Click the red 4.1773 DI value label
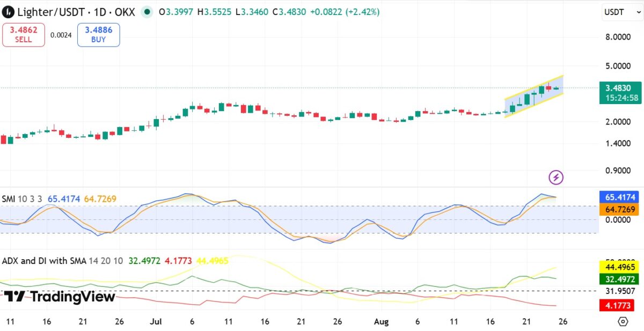 619,305
